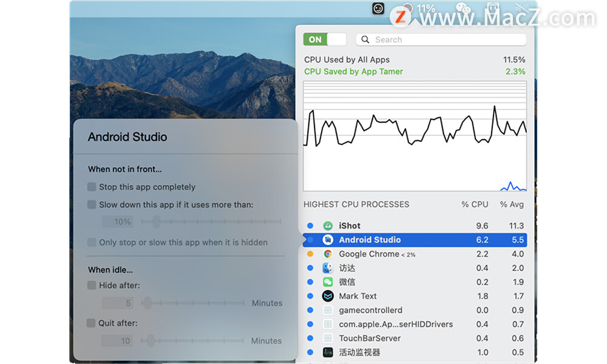Select the 访达 process row
This screenshot has height=364, width=607.
click(x=415, y=268)
